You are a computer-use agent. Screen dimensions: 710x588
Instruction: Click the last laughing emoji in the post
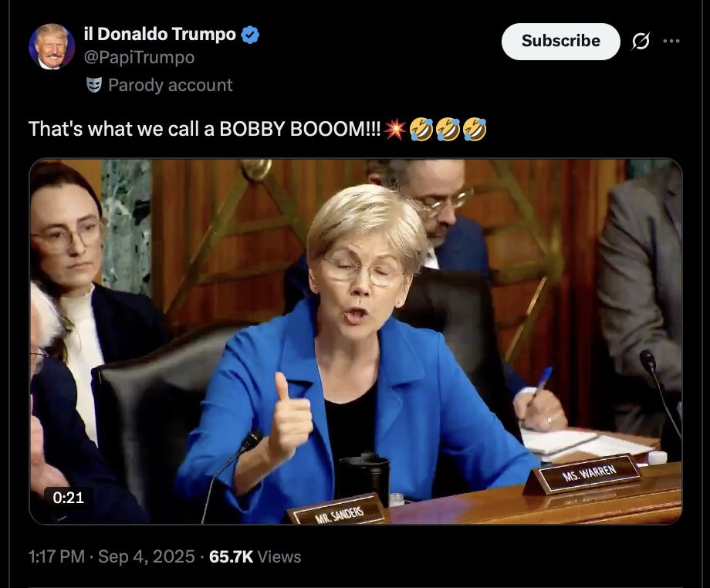pyautogui.click(x=475, y=130)
